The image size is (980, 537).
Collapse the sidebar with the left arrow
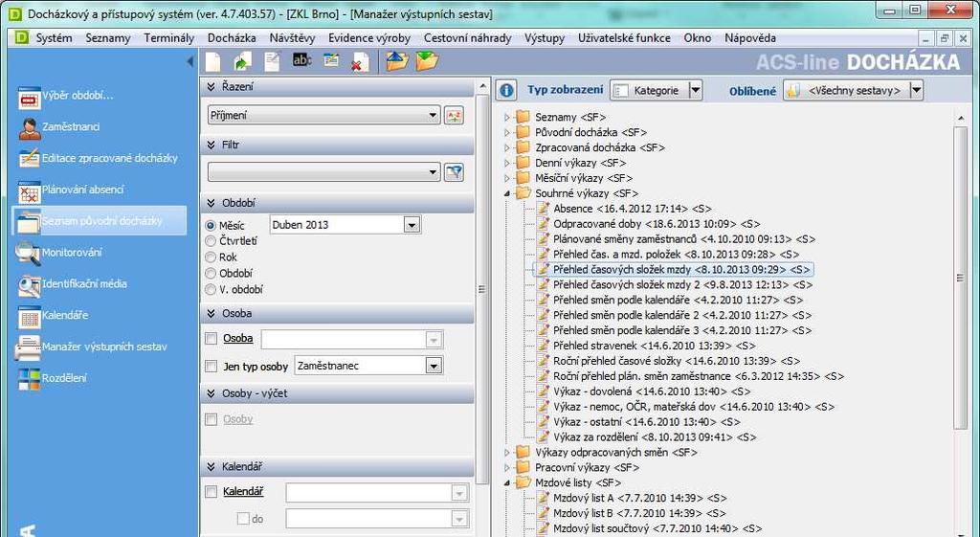190,61
